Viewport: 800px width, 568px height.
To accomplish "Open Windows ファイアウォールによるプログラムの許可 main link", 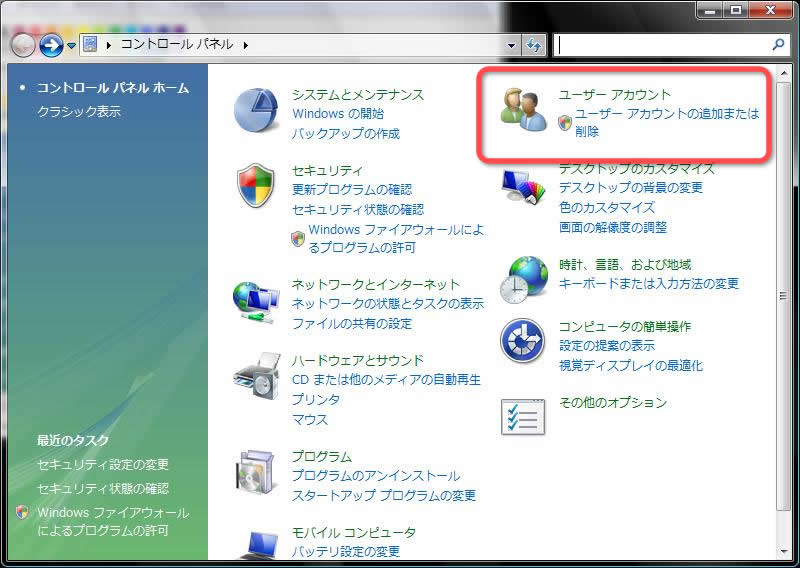I will coord(396,238).
